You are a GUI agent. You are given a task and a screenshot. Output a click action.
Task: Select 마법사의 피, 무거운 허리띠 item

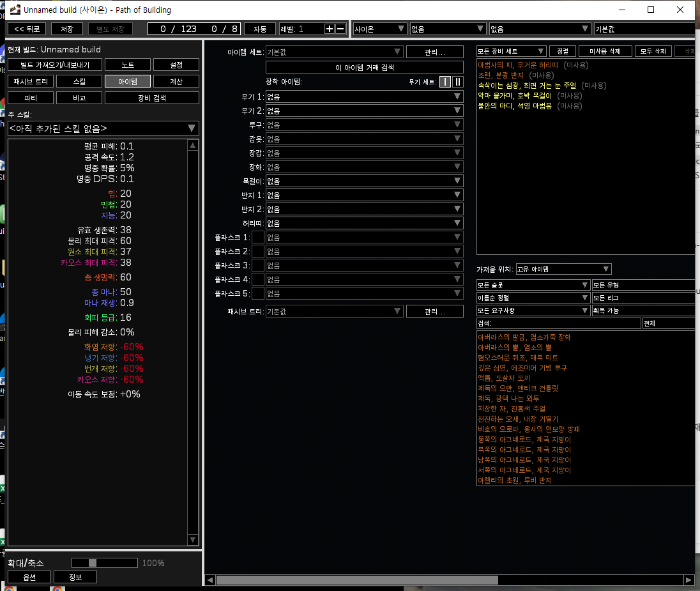point(518,65)
